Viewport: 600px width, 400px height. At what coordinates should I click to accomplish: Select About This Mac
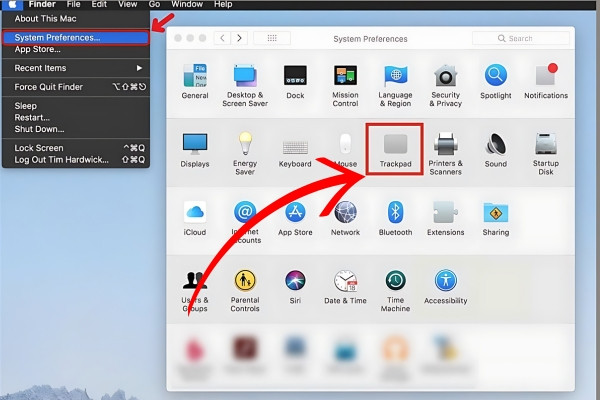[x=76, y=19]
